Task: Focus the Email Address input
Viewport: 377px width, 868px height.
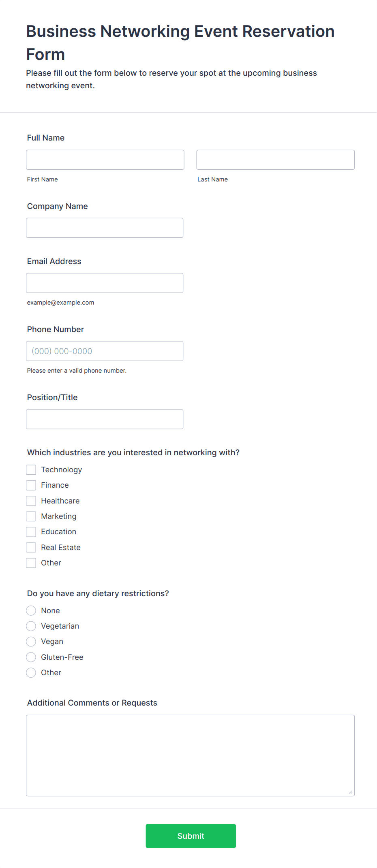Action: point(105,283)
